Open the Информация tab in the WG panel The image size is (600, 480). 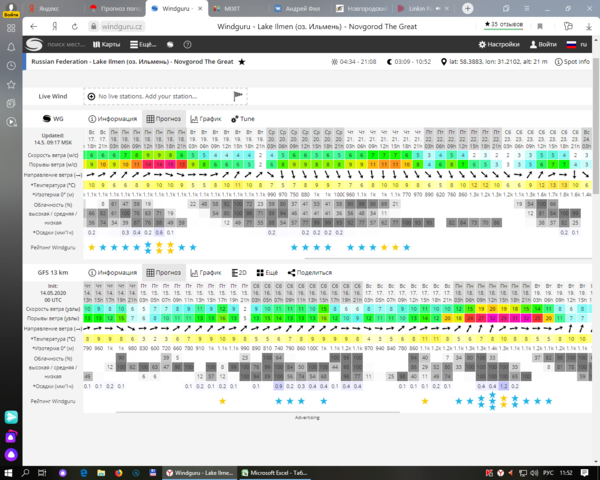(112, 118)
